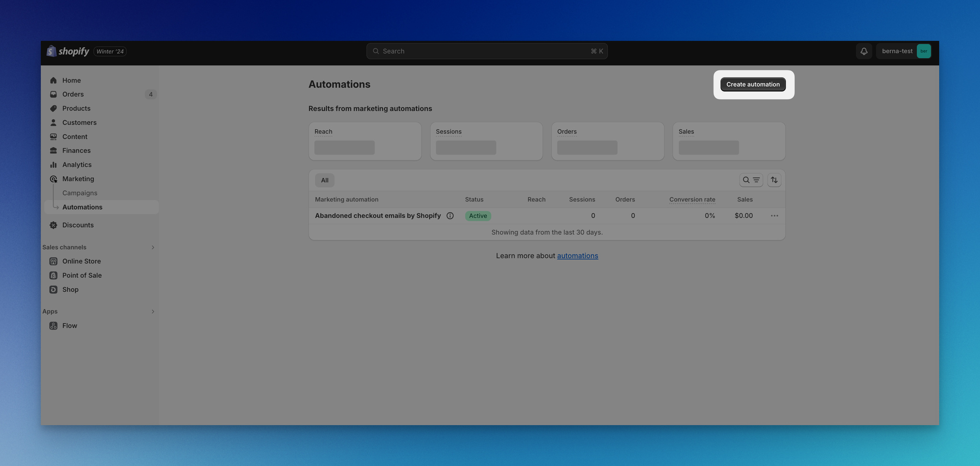Click the Flow app icon

click(53, 326)
